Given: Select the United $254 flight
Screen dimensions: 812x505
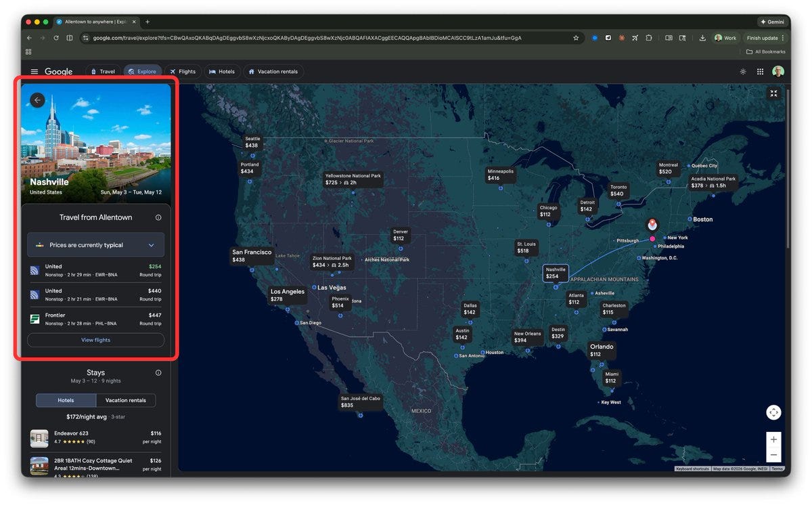Looking at the screenshot, I should click(95, 271).
